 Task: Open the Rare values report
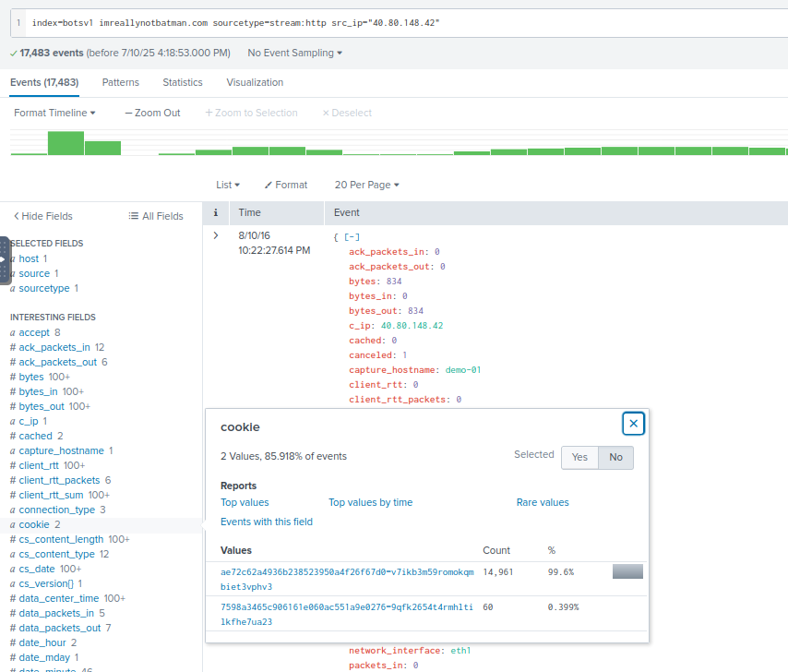click(x=543, y=503)
